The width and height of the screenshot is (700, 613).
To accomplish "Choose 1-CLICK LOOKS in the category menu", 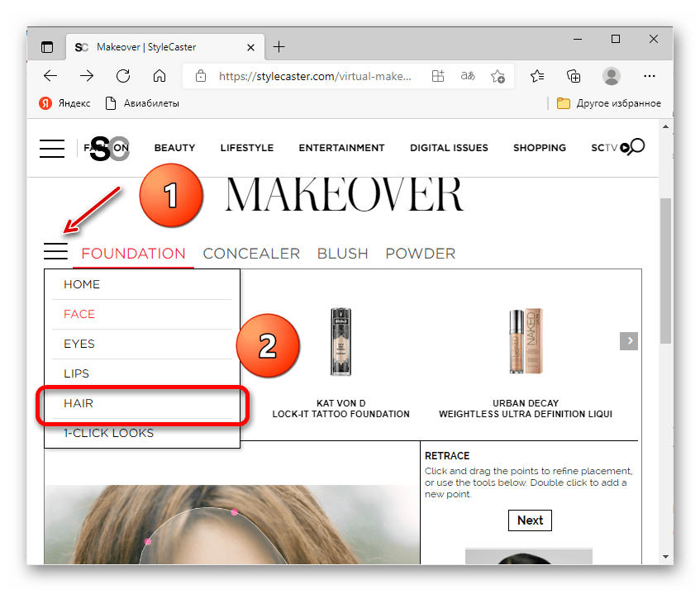I will (142, 433).
